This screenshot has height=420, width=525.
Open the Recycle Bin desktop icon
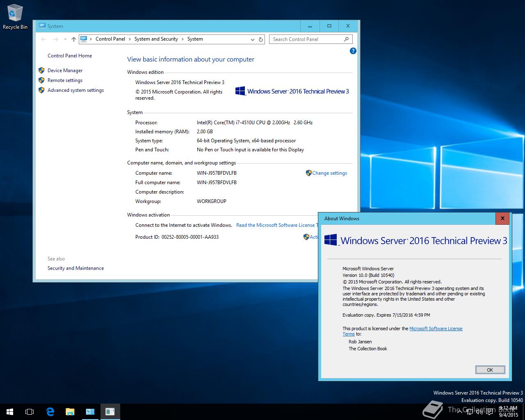tap(15, 17)
